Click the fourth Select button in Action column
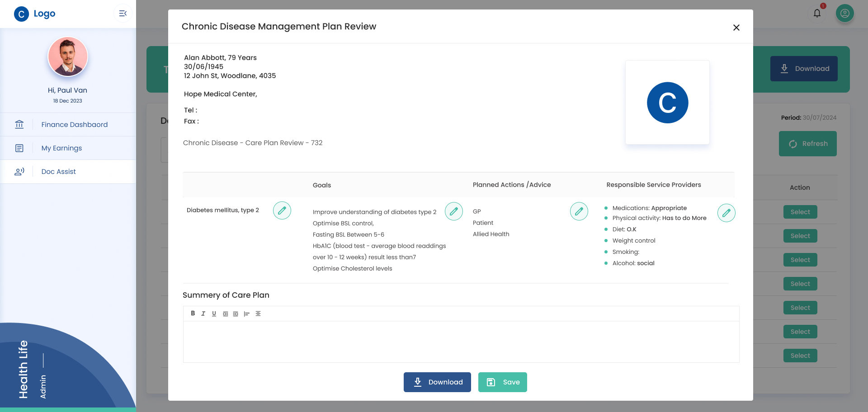This screenshot has width=868, height=412. [800, 284]
